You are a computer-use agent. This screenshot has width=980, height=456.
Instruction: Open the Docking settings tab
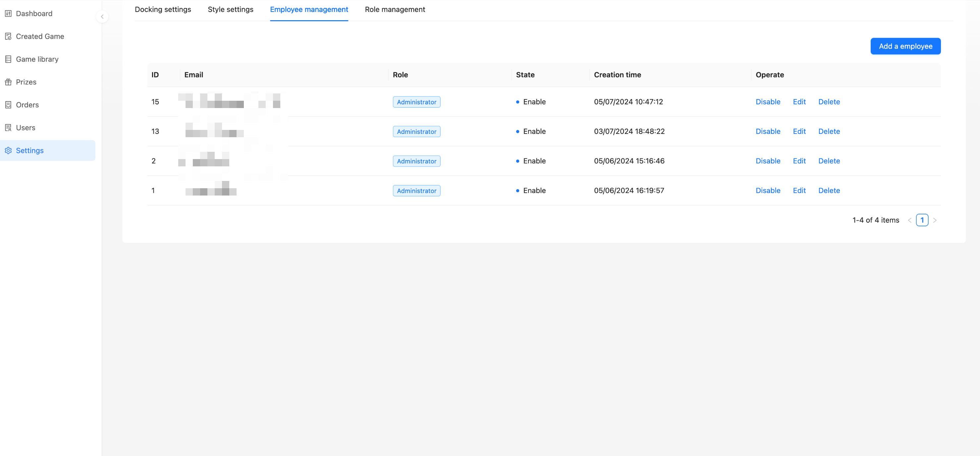163,9
